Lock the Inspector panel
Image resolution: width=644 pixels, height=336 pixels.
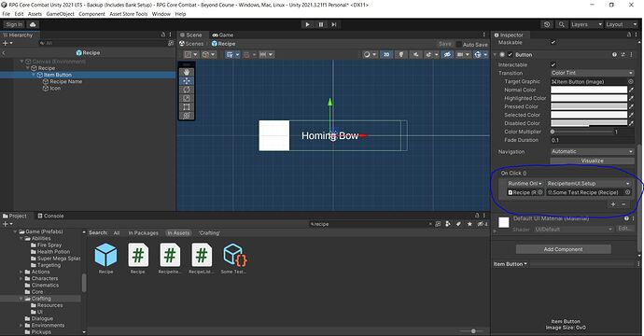click(x=629, y=35)
